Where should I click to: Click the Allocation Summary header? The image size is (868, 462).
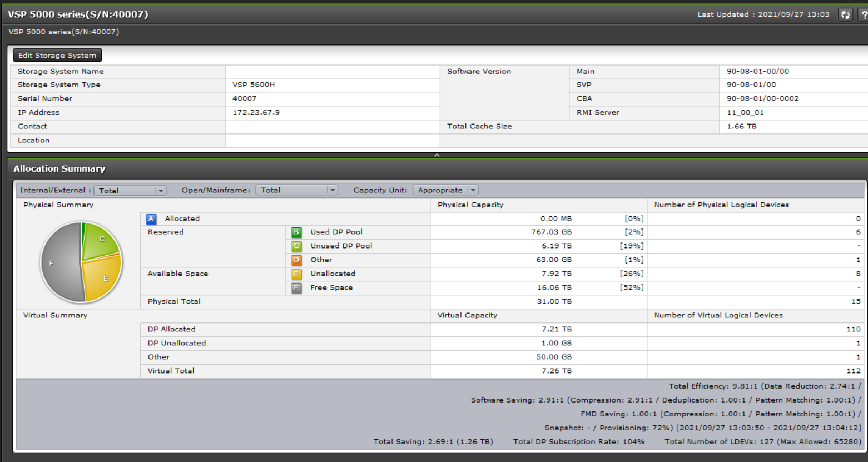(x=59, y=168)
